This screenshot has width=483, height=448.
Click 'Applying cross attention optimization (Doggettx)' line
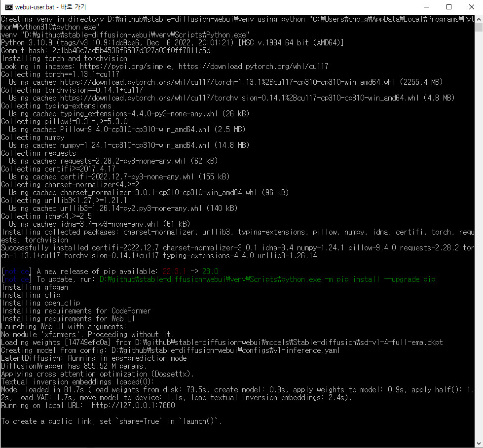pos(98,374)
